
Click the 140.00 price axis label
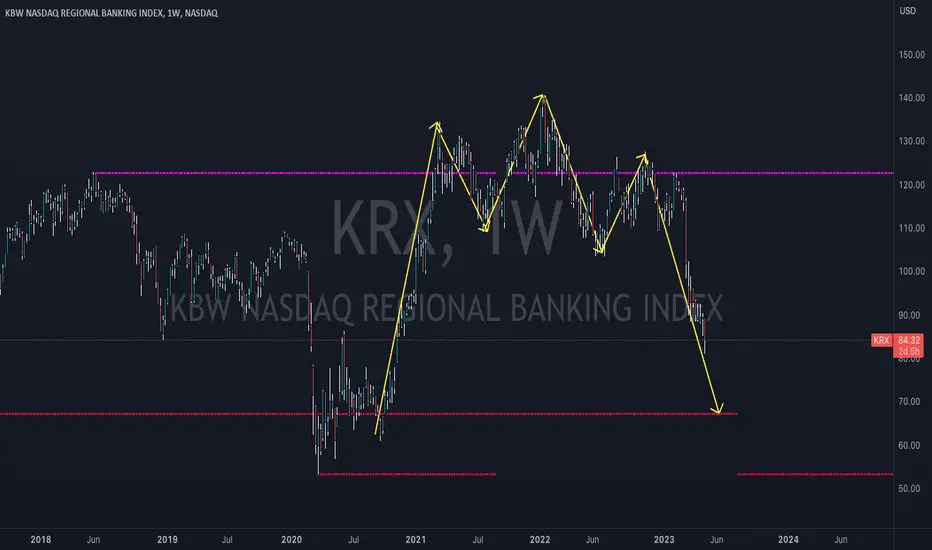click(x=911, y=98)
